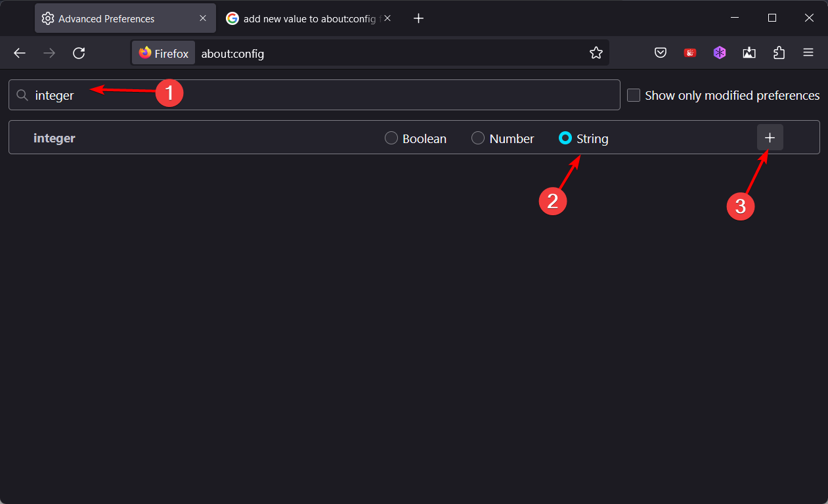
Task: Open the Pocket save icon
Action: point(661,53)
